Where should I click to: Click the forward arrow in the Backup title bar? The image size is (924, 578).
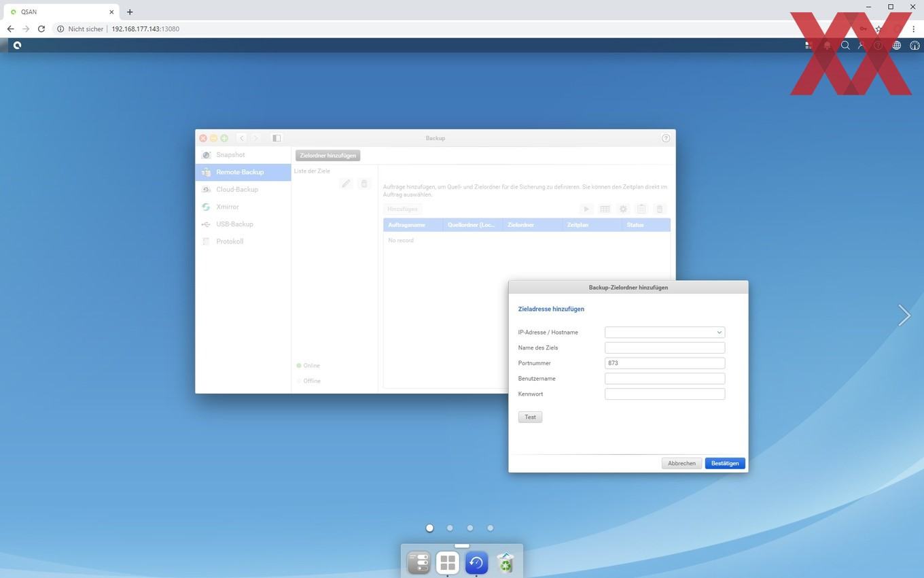tap(255, 138)
